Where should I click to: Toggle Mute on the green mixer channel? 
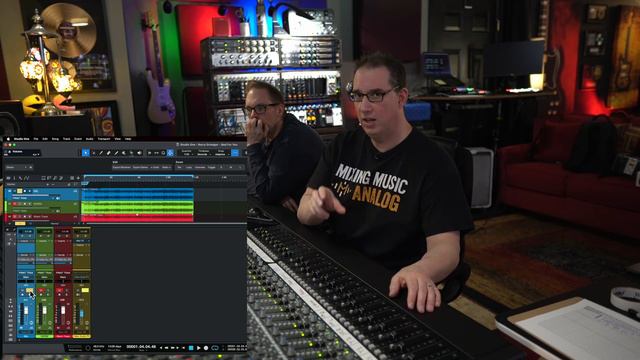tap(41, 290)
